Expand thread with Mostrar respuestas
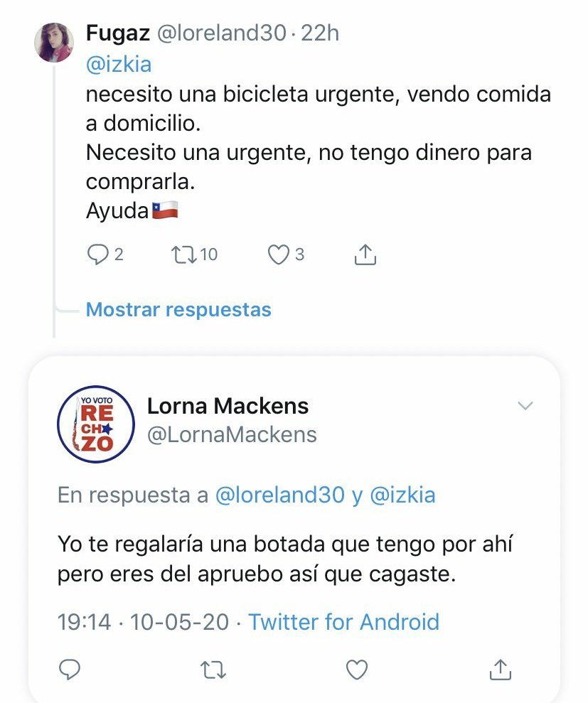The image size is (588, 703). [178, 309]
